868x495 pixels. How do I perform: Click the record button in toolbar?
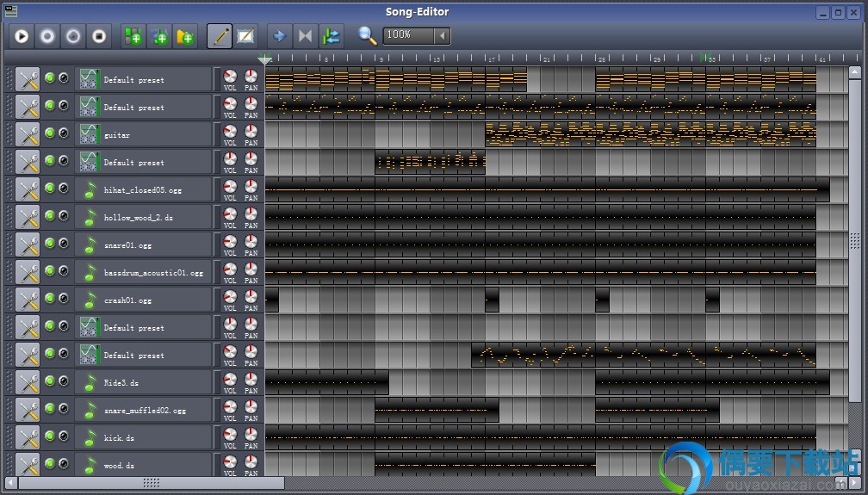[x=47, y=36]
